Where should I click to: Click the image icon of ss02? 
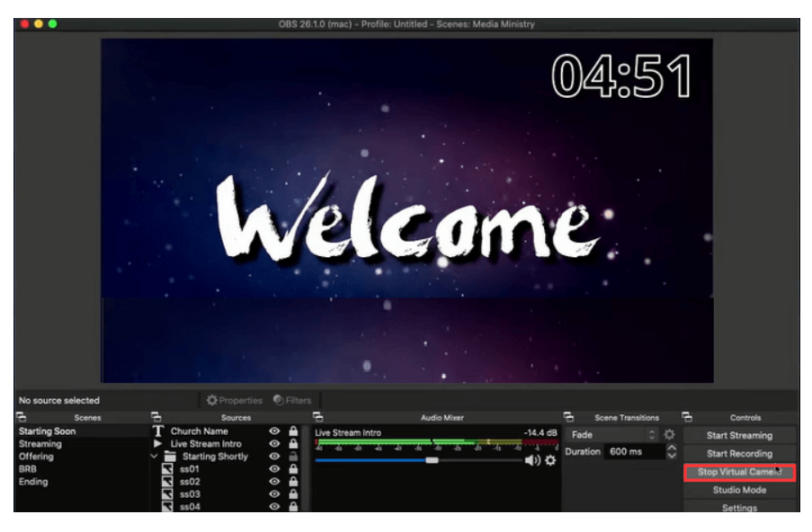(167, 482)
